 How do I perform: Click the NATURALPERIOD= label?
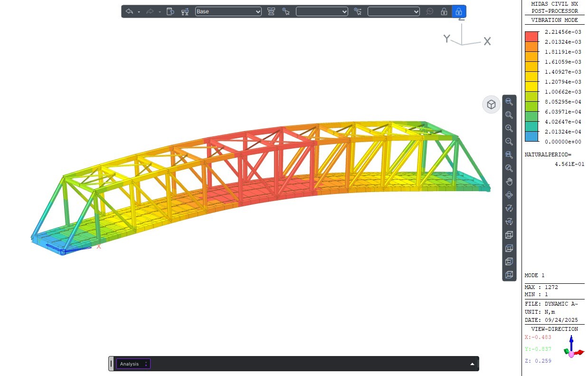(x=548, y=154)
